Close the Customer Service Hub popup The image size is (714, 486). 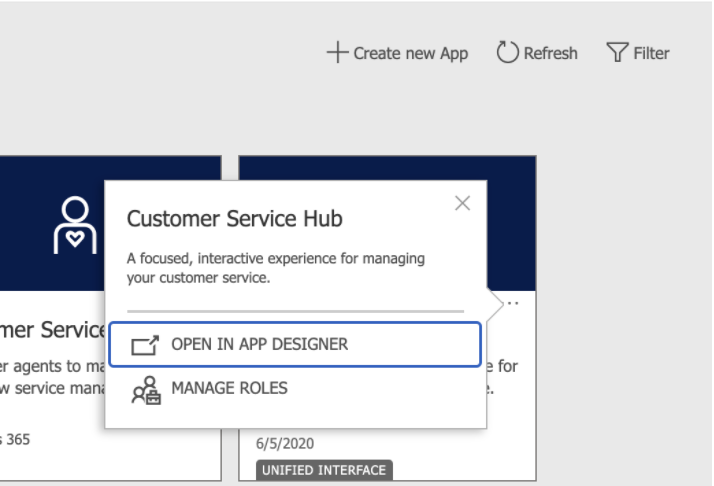coord(462,203)
